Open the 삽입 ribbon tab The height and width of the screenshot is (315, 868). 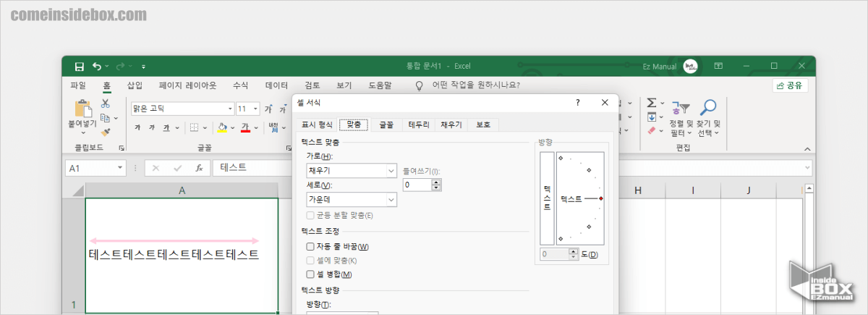pyautogui.click(x=135, y=85)
